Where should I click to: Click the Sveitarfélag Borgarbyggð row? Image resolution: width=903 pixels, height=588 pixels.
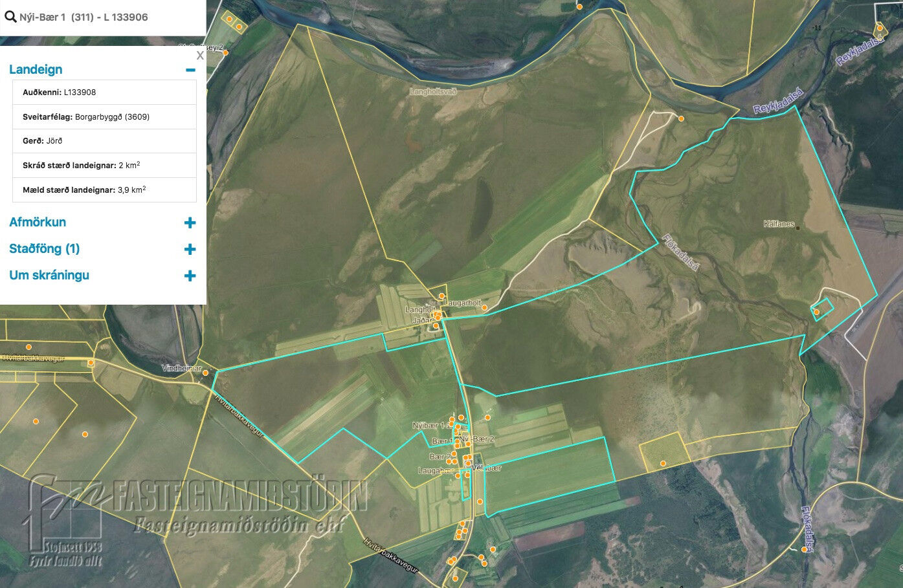tap(104, 117)
